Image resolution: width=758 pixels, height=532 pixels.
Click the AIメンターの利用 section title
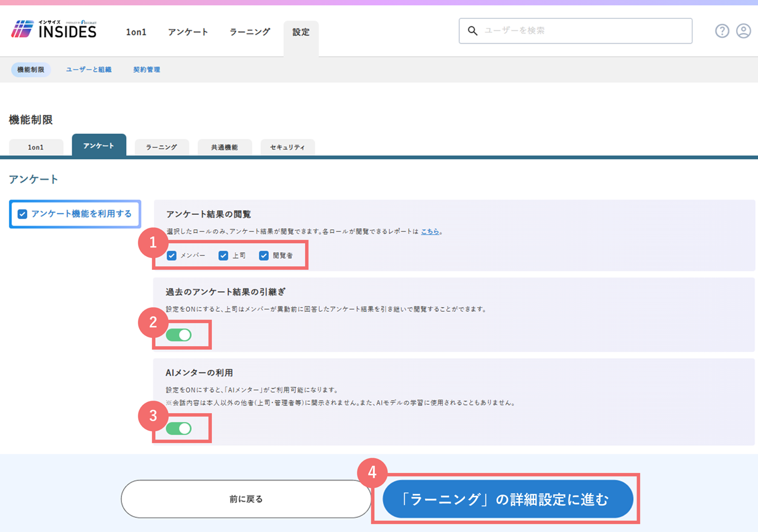[200, 373]
